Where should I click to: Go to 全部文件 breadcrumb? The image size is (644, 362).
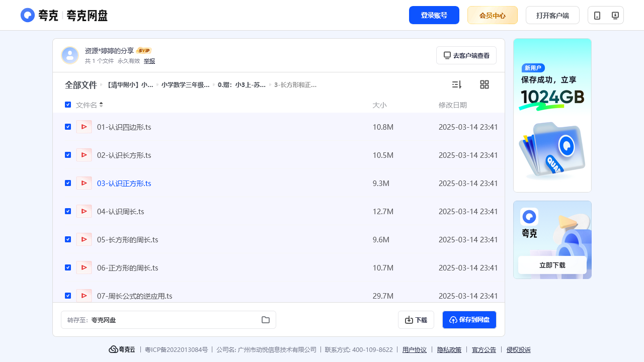tap(81, 85)
